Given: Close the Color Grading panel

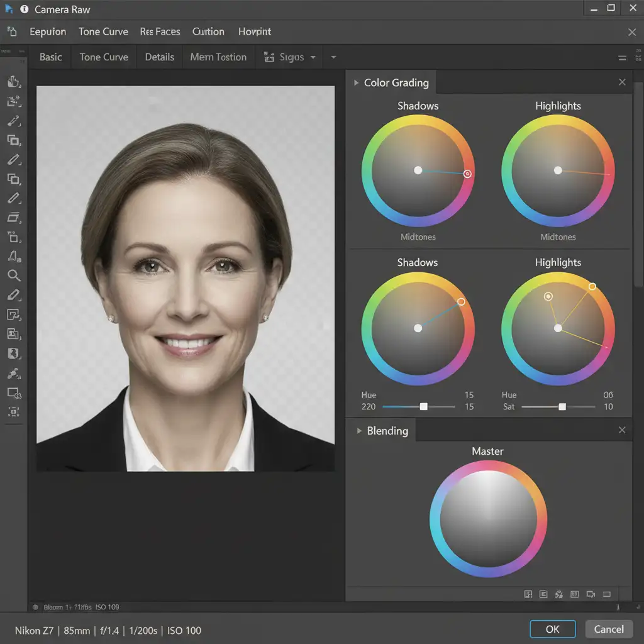Looking at the screenshot, I should [622, 82].
